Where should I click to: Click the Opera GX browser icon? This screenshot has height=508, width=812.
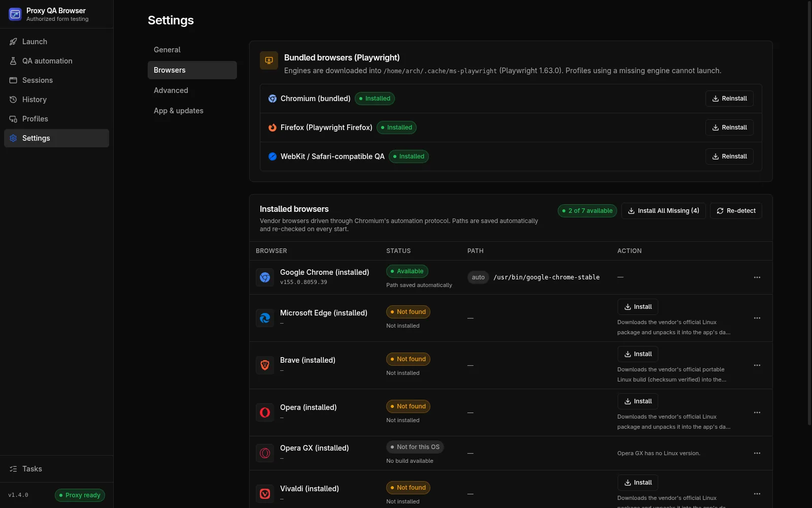click(x=265, y=453)
